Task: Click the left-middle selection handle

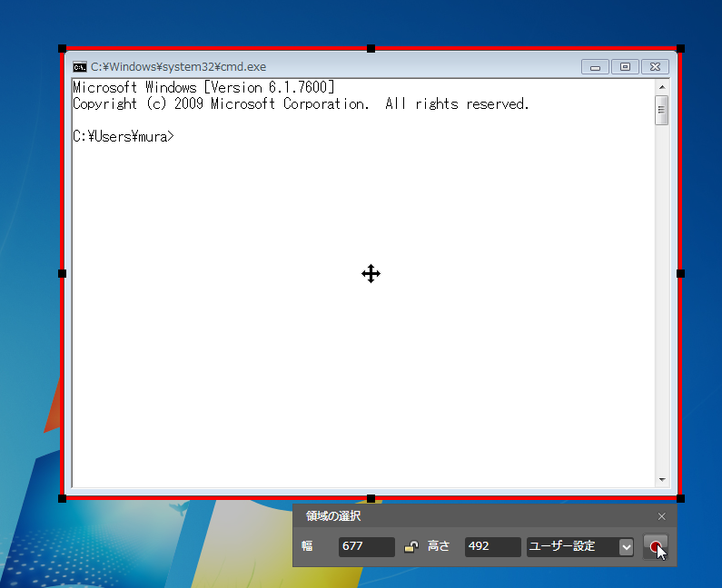Action: tap(62, 274)
